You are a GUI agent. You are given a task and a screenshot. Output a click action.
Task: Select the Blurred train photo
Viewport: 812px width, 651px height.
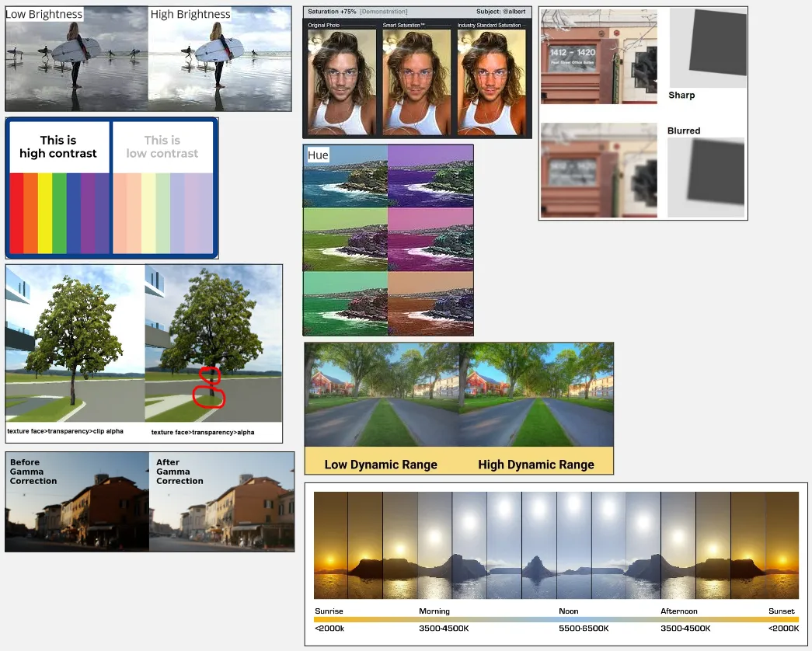point(598,169)
